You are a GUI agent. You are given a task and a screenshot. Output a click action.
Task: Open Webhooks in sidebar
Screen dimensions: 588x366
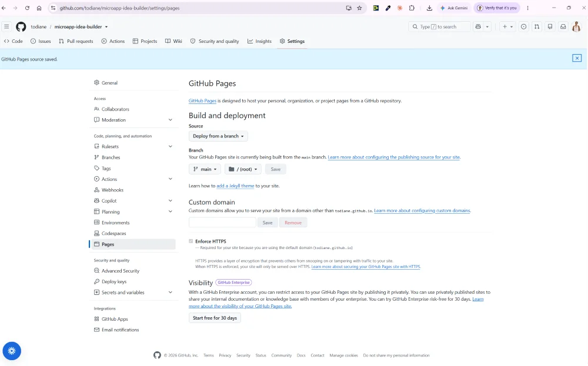(134, 190)
